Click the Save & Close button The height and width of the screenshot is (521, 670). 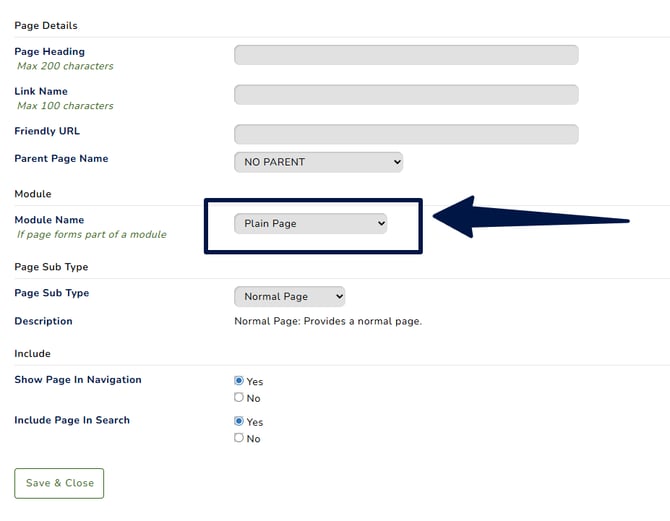point(59,483)
